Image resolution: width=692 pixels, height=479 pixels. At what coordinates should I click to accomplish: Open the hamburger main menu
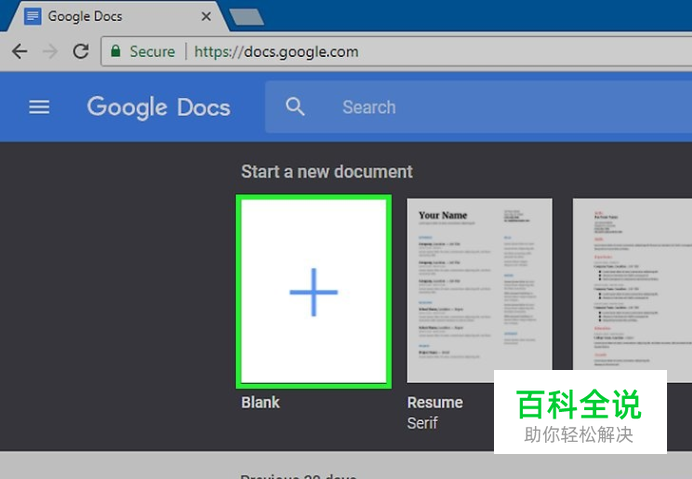pyautogui.click(x=39, y=107)
